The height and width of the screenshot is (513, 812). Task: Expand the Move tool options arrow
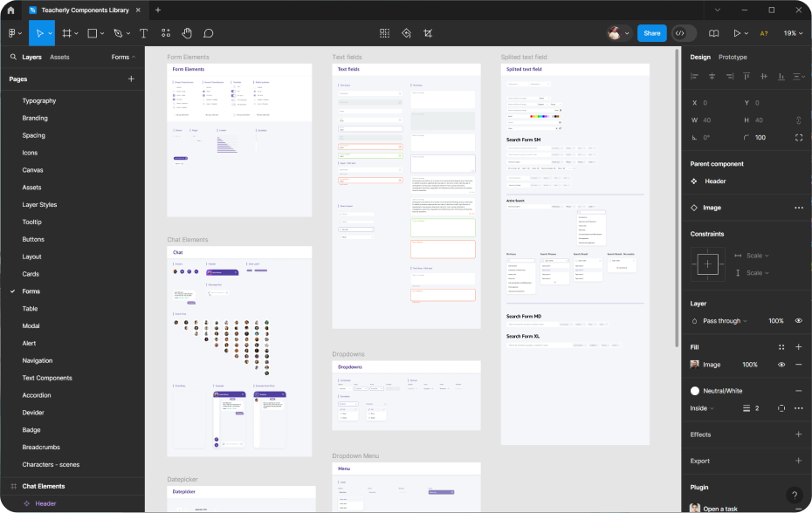click(x=51, y=33)
